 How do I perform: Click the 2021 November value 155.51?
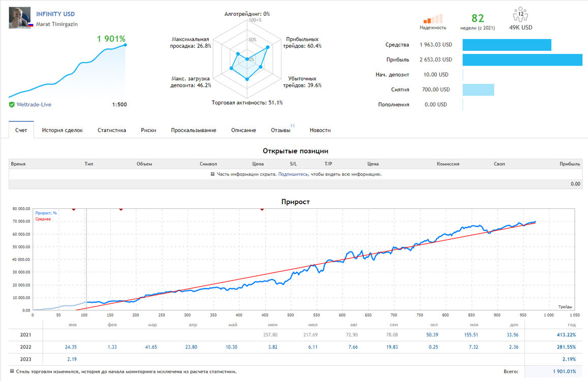click(471, 335)
